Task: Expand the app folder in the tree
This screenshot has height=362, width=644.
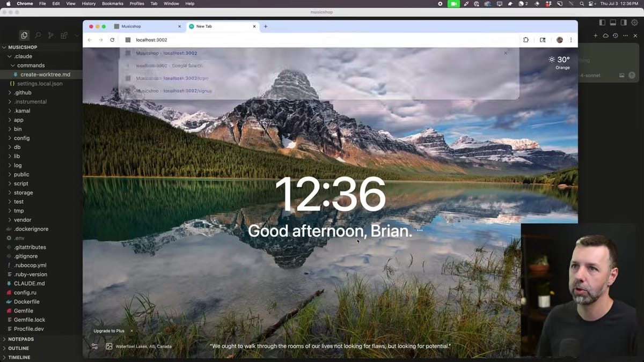Action: click(x=19, y=120)
